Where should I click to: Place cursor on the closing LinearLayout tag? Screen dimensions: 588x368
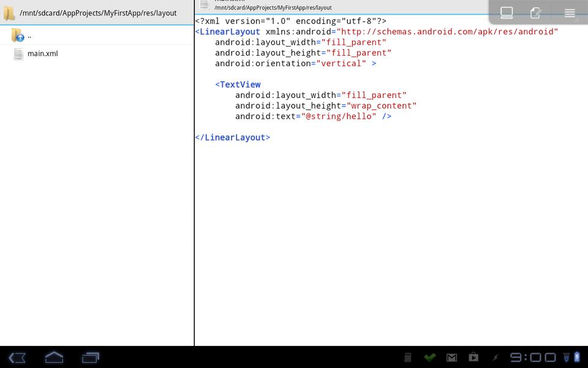pos(234,137)
